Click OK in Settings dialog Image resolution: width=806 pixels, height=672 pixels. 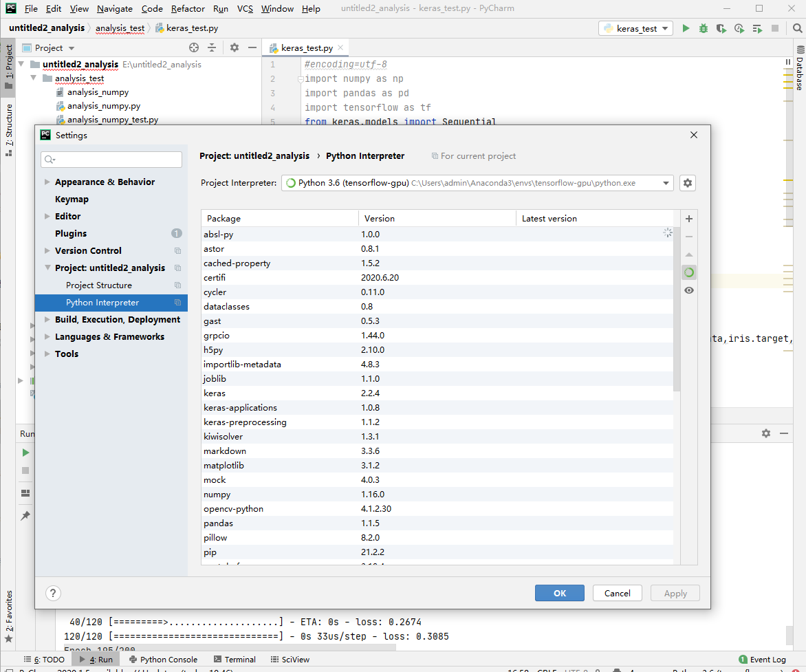(559, 593)
